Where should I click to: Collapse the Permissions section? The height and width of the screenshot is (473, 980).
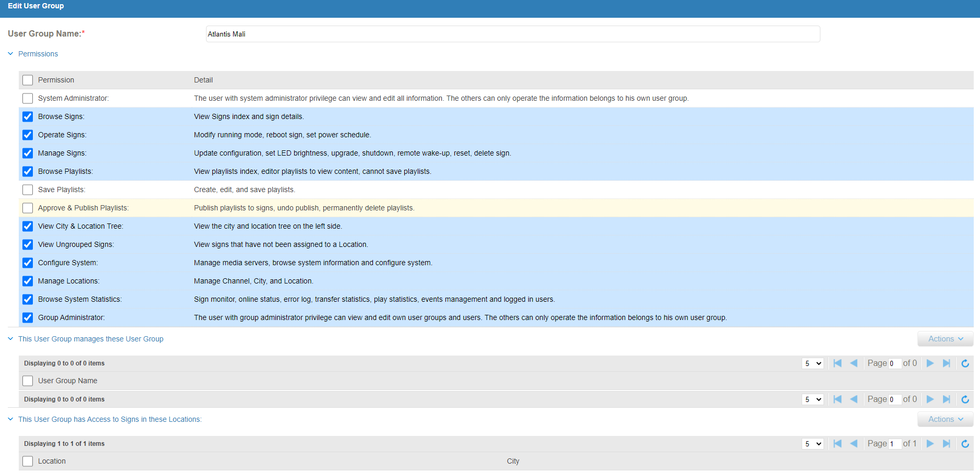(x=10, y=54)
